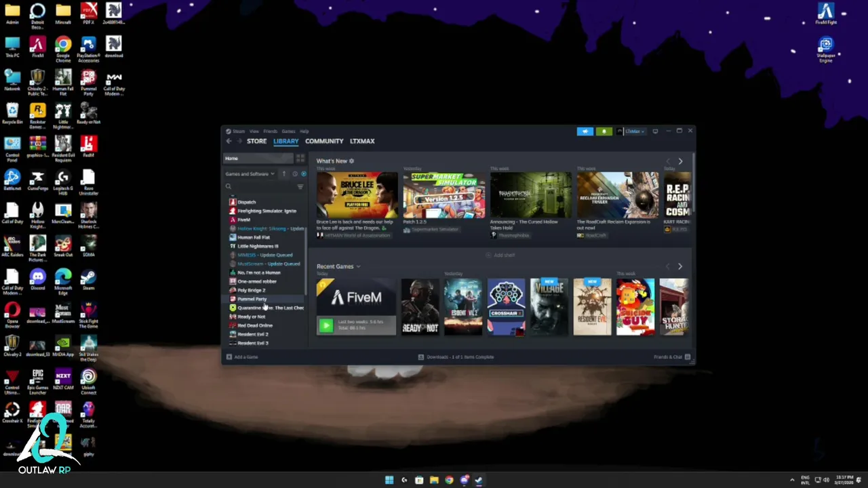Open Discord desktop shortcut
868x488 pixels.
coord(37,279)
